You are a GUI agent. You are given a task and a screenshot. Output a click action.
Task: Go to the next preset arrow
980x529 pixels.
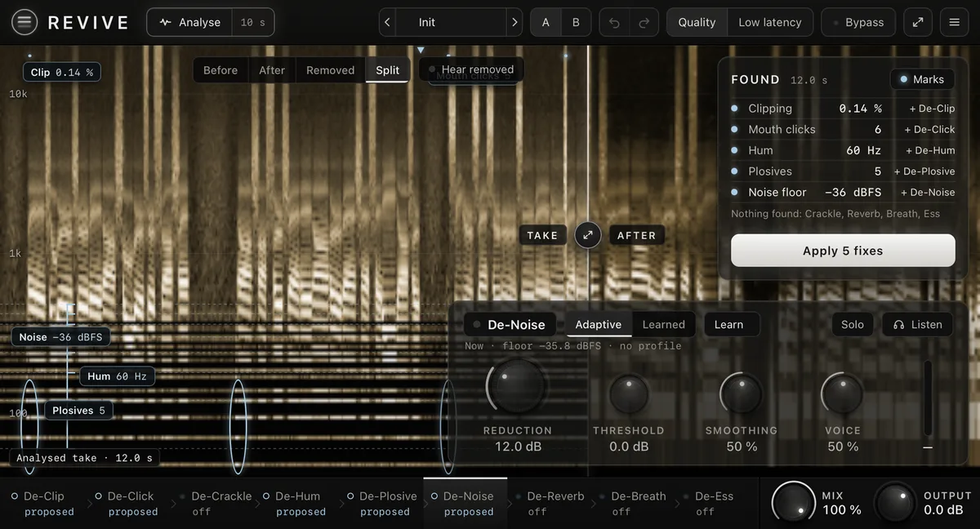click(x=514, y=22)
